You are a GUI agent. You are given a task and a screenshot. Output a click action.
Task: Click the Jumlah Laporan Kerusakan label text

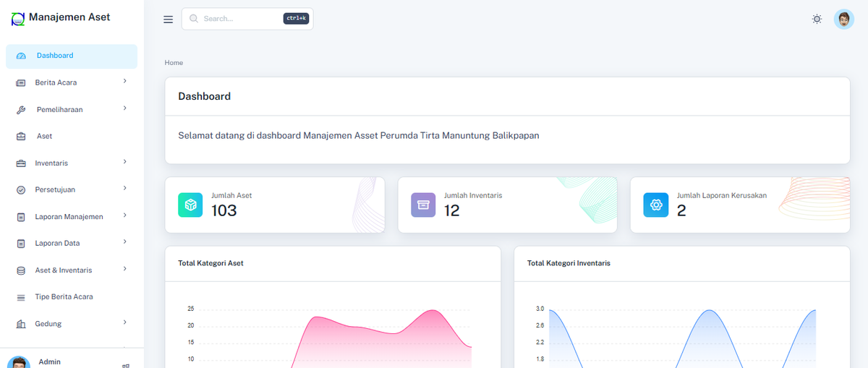point(722,195)
